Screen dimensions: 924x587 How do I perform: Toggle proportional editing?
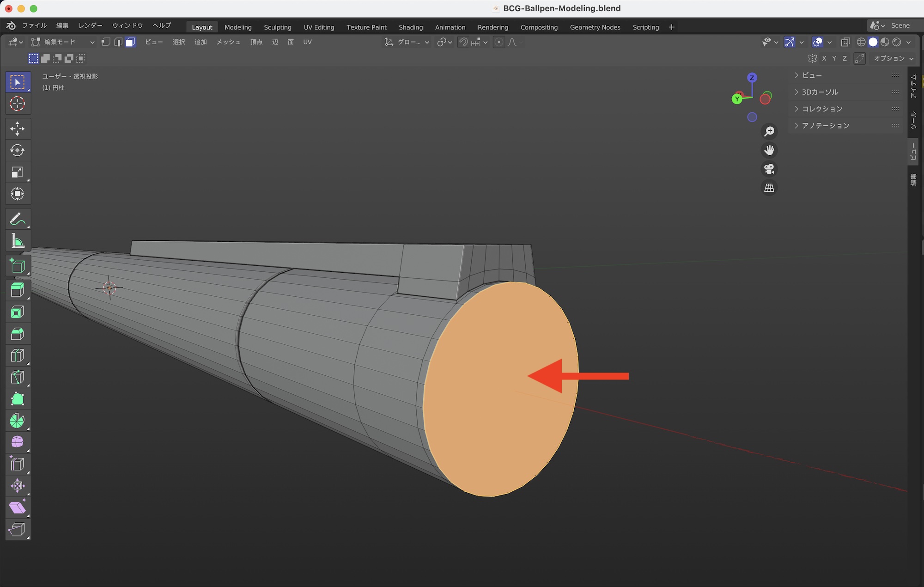click(x=499, y=42)
